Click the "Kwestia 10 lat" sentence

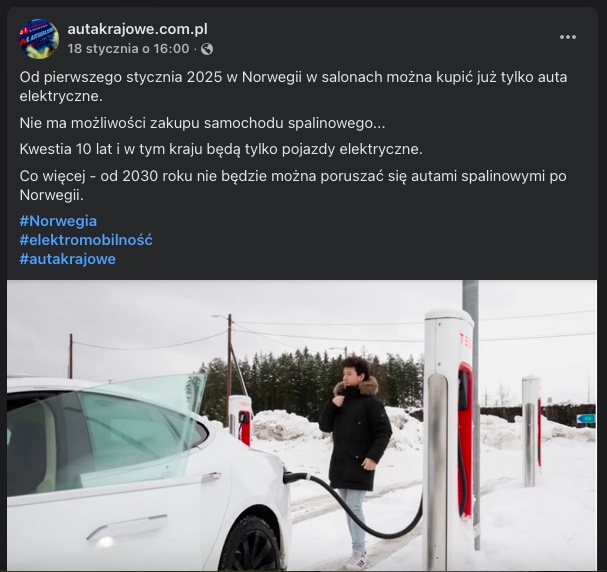click(221, 149)
